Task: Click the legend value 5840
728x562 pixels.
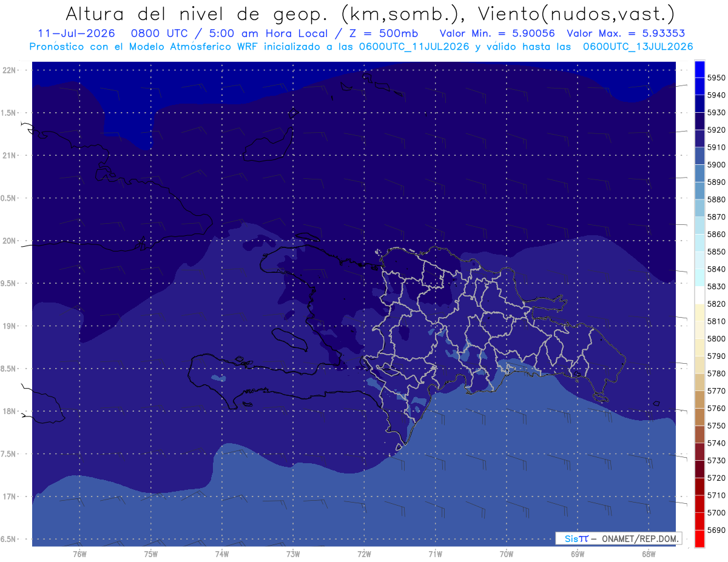Action: [716, 269]
